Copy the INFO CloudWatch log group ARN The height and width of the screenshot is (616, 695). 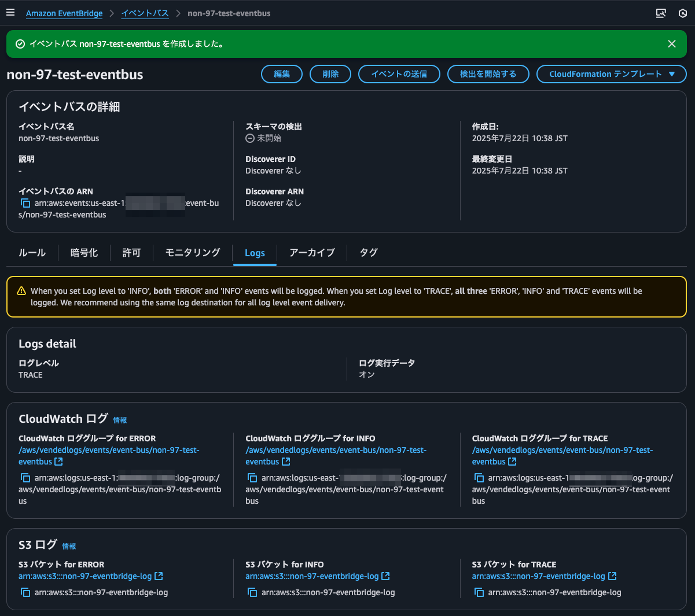coord(252,478)
